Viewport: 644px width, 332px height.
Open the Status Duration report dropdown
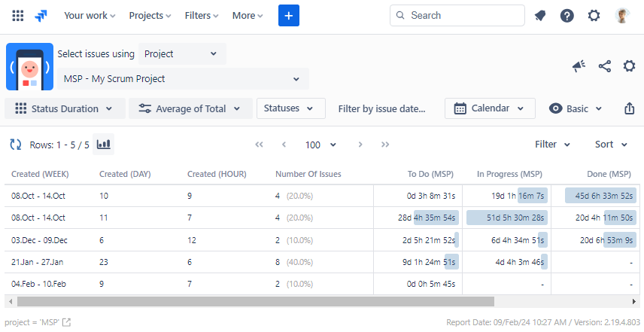[x=65, y=108]
